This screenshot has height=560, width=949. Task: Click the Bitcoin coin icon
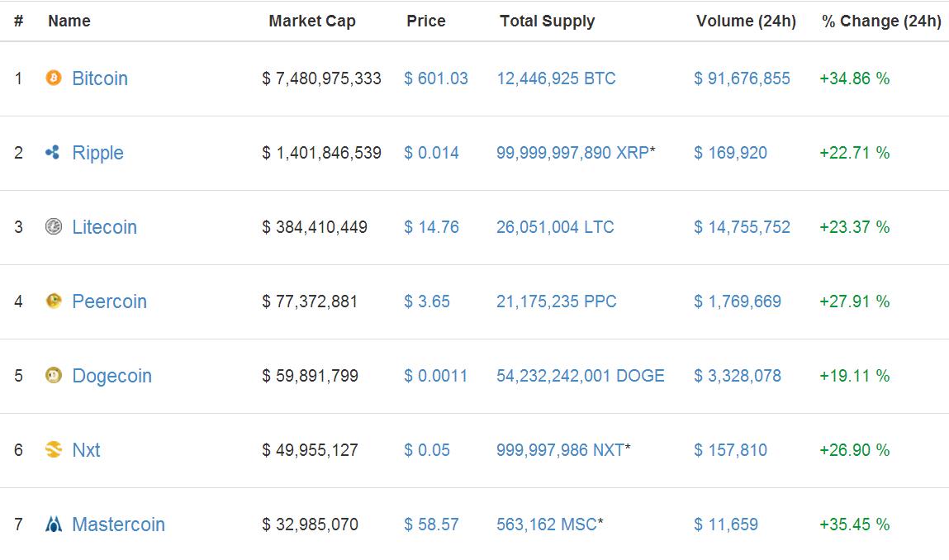53,78
